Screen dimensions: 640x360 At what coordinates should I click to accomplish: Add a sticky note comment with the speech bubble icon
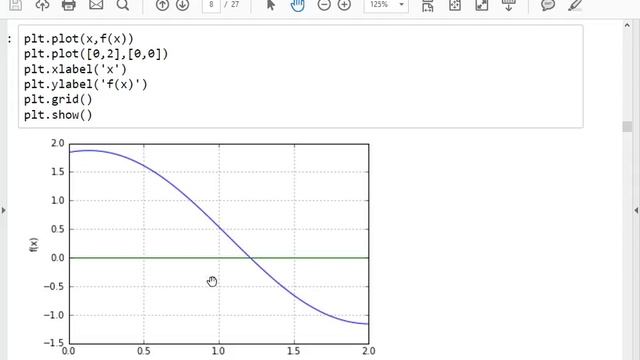(x=548, y=5)
